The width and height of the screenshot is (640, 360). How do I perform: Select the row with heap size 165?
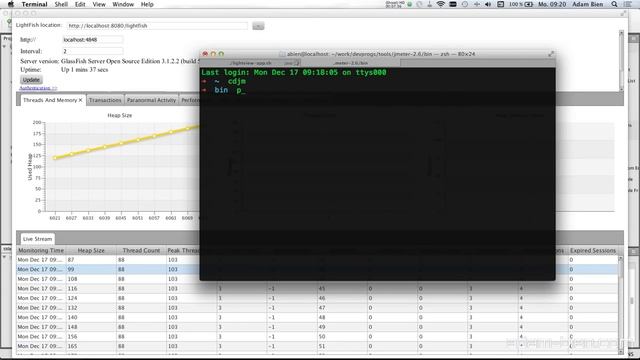coord(317,346)
